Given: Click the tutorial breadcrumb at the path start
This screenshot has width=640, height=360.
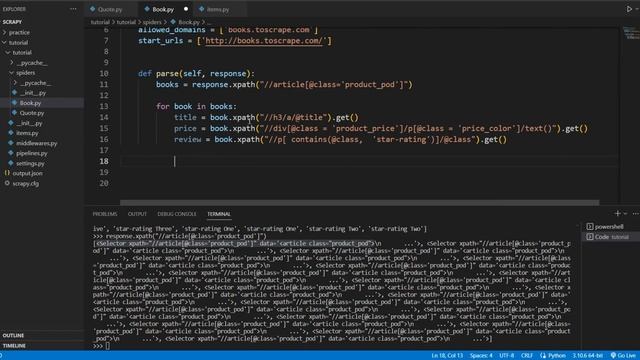Looking at the screenshot, I should click(x=100, y=22).
